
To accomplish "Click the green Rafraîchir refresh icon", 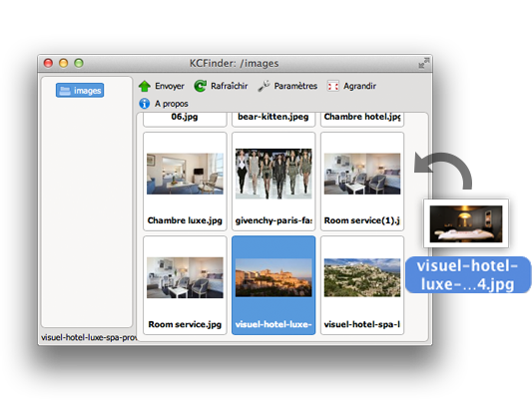I will [x=201, y=86].
